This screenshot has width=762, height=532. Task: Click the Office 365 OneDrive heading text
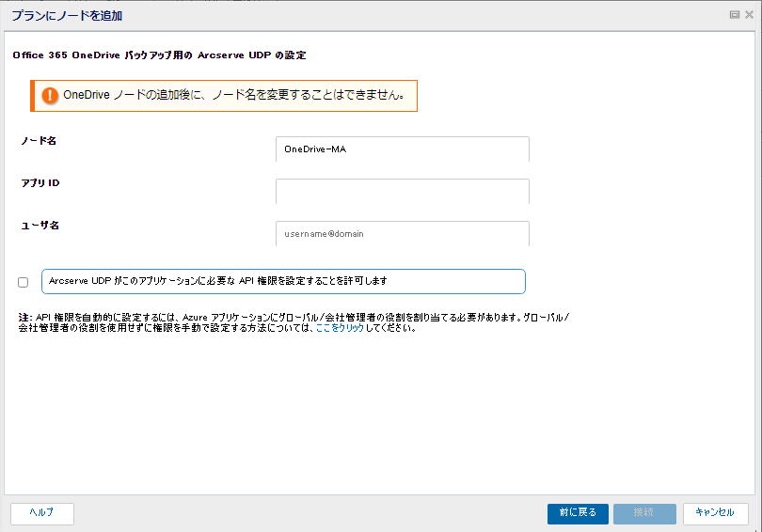159,55
